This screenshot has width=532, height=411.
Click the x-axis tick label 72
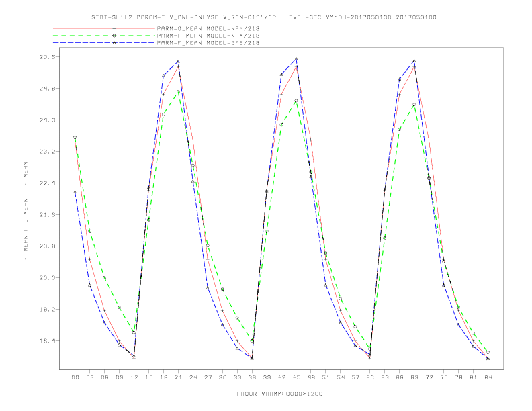point(429,377)
